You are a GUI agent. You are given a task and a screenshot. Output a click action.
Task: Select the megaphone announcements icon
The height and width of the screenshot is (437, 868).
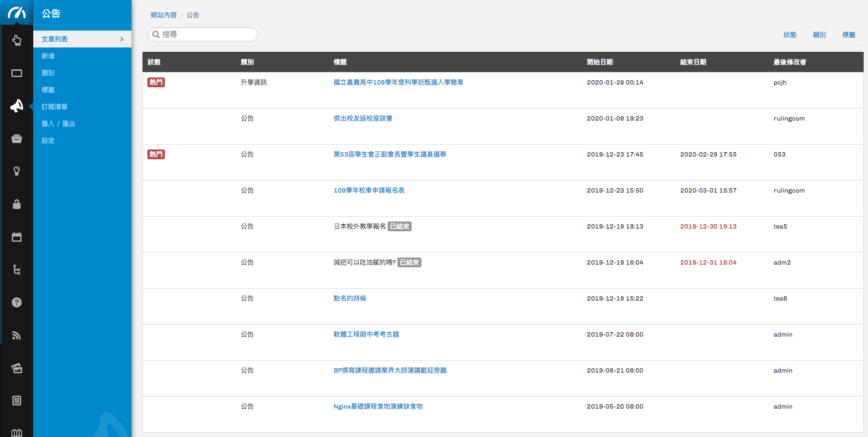[x=16, y=106]
